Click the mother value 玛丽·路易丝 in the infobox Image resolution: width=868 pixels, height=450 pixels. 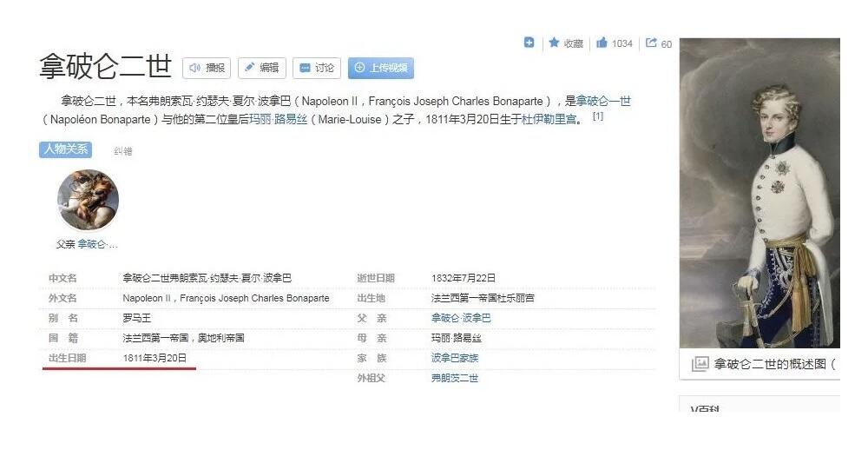(457, 338)
